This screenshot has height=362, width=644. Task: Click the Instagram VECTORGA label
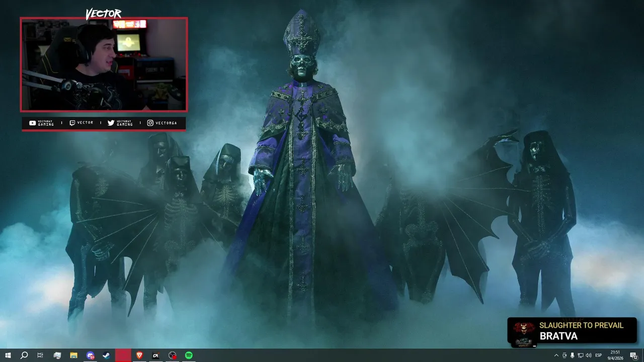tap(162, 123)
